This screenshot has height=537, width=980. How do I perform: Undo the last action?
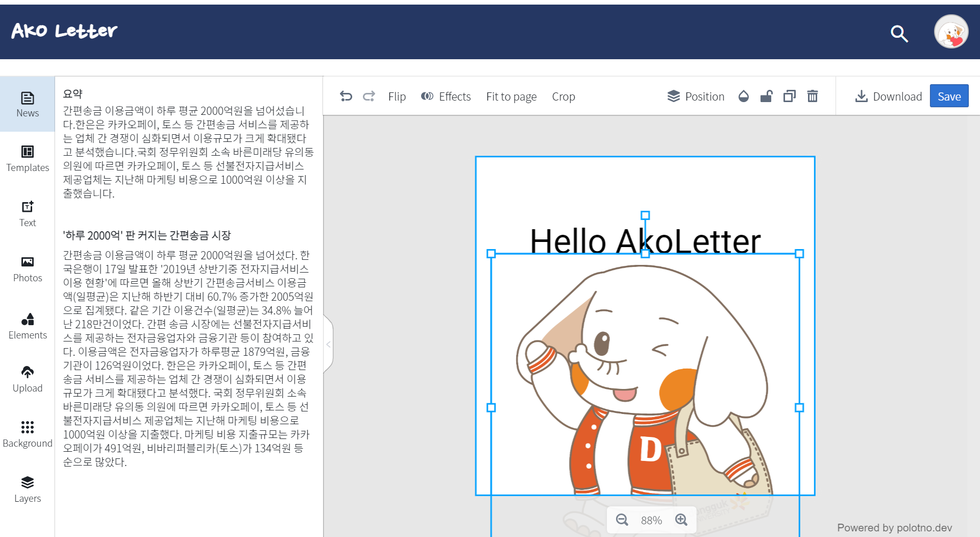point(346,96)
